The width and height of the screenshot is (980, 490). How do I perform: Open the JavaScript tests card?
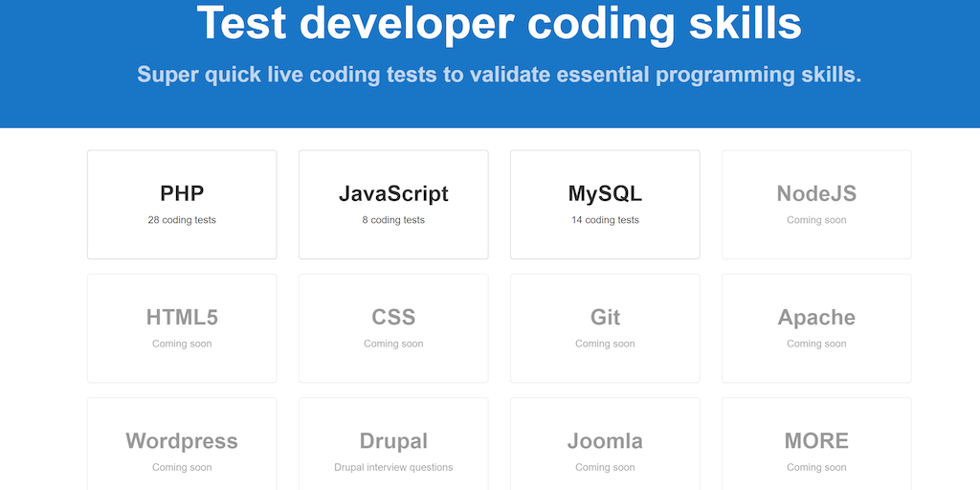click(393, 204)
